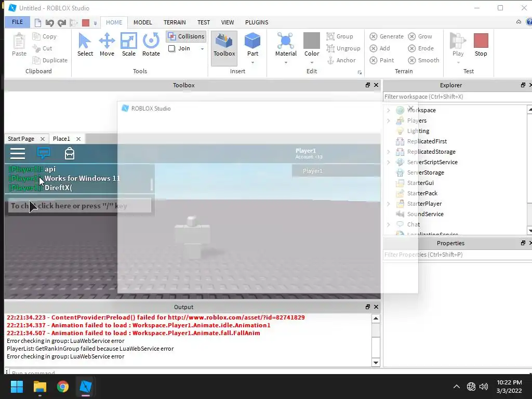This screenshot has width=532, height=399.
Task: Open the Join dropdown arrow
Action: (x=202, y=49)
